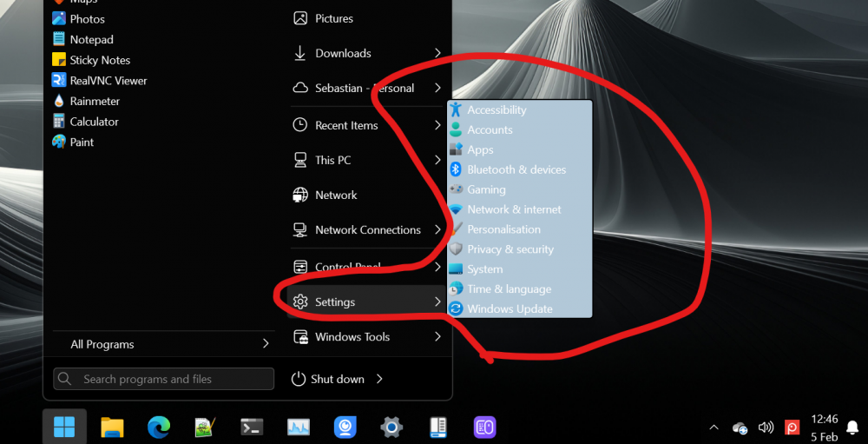Select Network & internet in Settings submenu
Screen dimensions: 868x444
pyautogui.click(x=514, y=209)
